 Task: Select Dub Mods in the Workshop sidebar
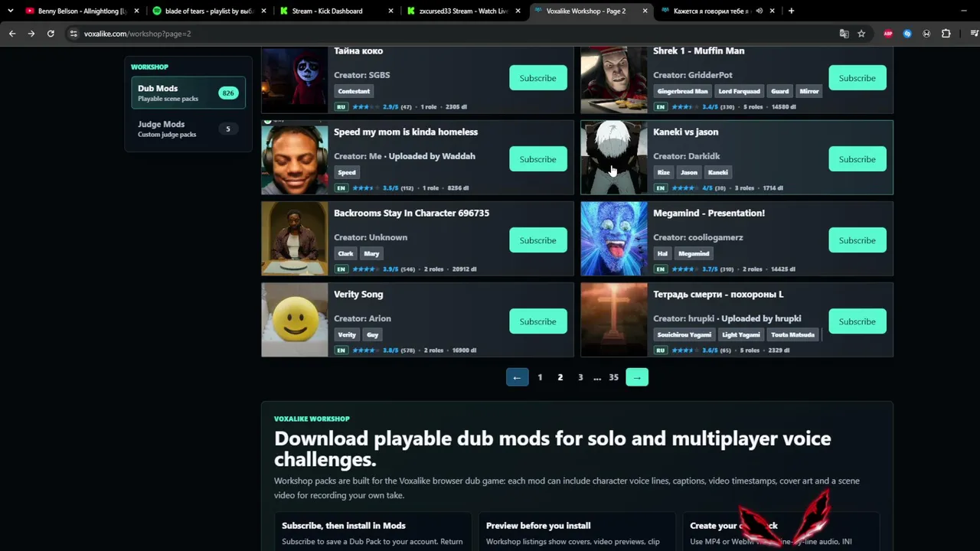[x=188, y=93]
